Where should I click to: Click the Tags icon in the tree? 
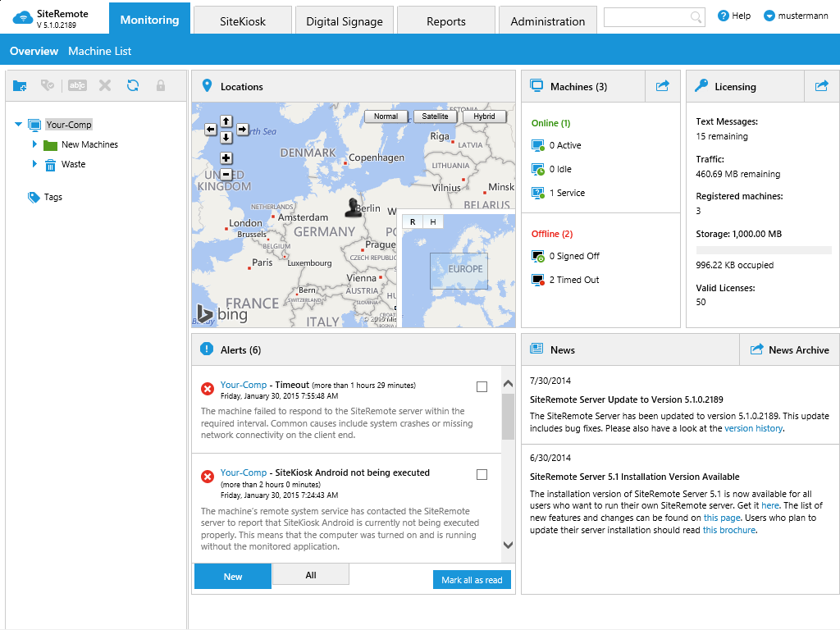pos(34,197)
